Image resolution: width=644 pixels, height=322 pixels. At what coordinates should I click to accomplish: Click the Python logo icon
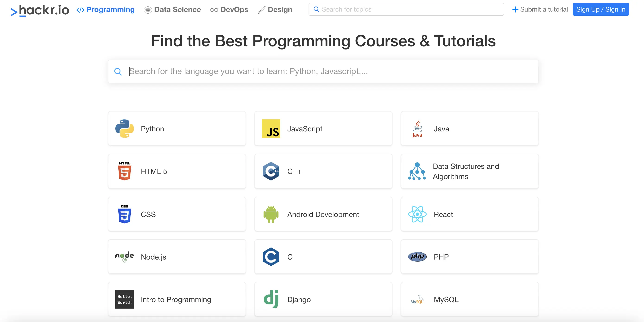[x=124, y=129]
